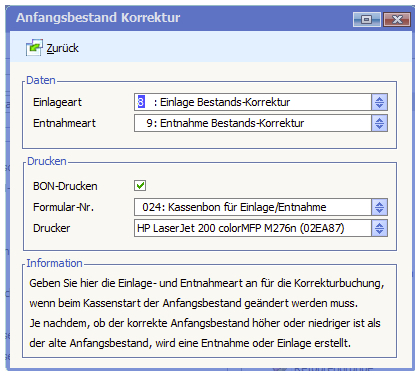This screenshot has height=376, width=420.
Task: Click the BON-Drucken label
Action: click(65, 186)
